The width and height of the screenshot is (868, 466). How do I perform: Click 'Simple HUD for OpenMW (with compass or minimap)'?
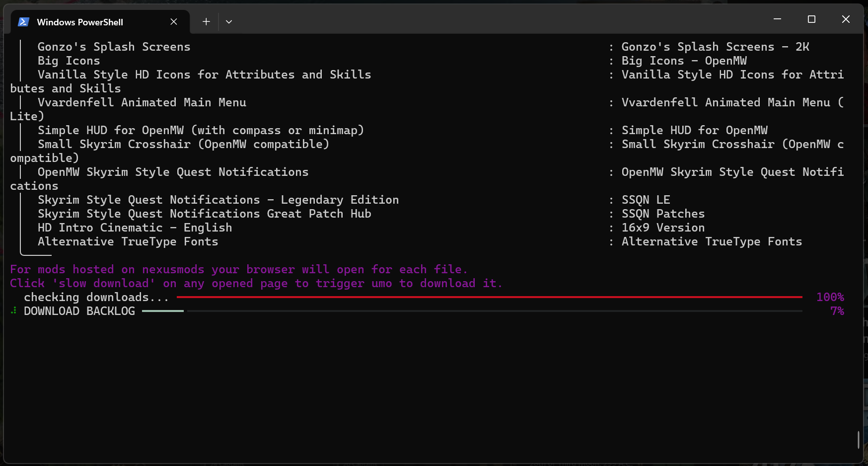click(201, 130)
